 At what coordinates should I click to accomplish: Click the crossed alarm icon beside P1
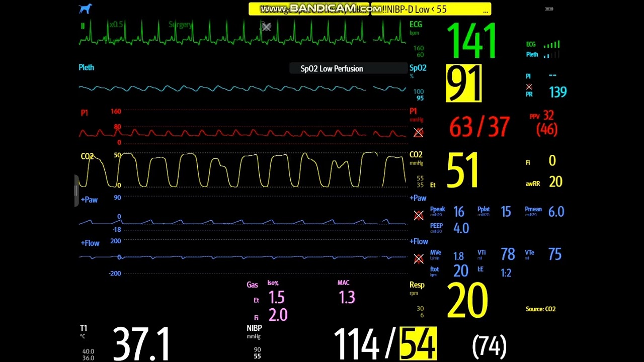(418, 132)
